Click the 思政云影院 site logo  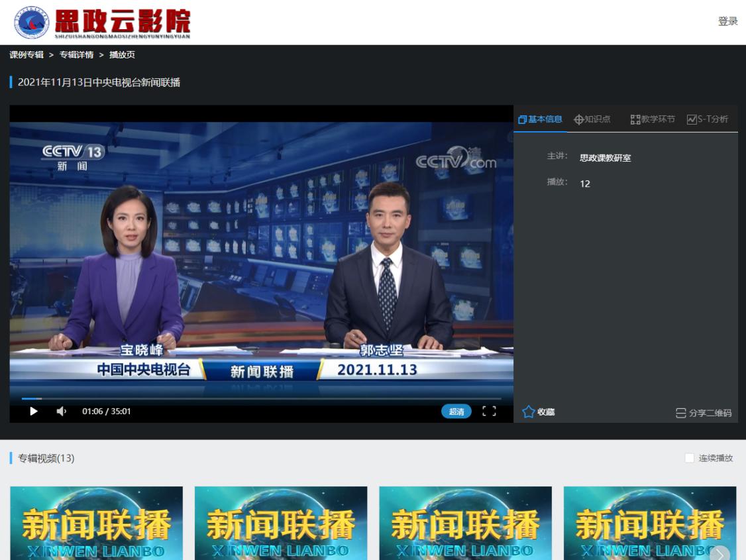(102, 23)
